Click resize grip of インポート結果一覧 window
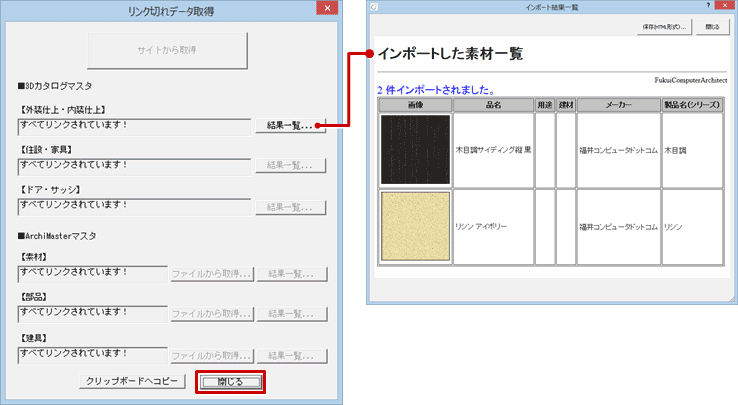 (732, 299)
